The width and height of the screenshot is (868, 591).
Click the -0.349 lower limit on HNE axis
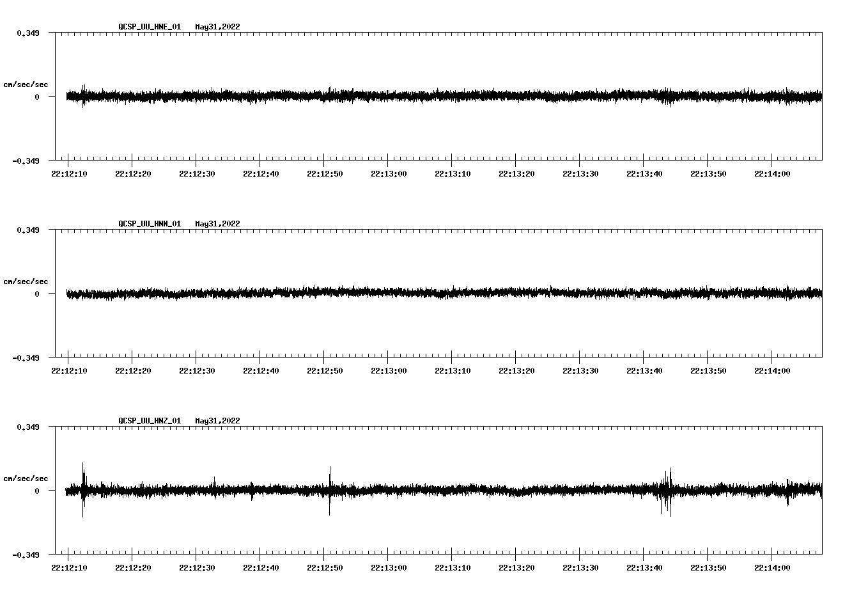point(26,161)
